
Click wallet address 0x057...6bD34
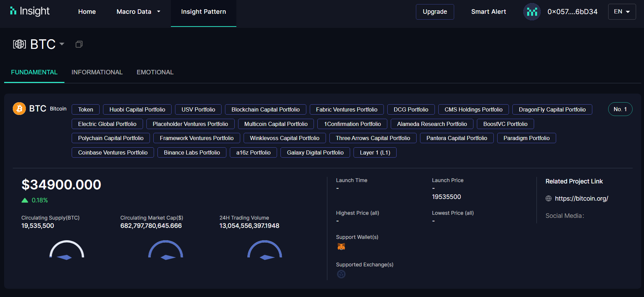pyautogui.click(x=572, y=12)
